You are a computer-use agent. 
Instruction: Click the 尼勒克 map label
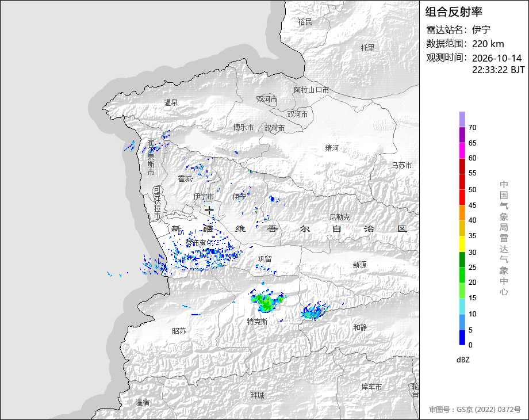339,217
